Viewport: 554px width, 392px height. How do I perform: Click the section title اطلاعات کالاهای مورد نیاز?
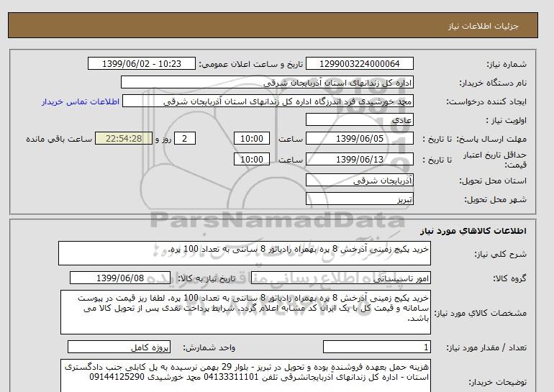[473, 231]
